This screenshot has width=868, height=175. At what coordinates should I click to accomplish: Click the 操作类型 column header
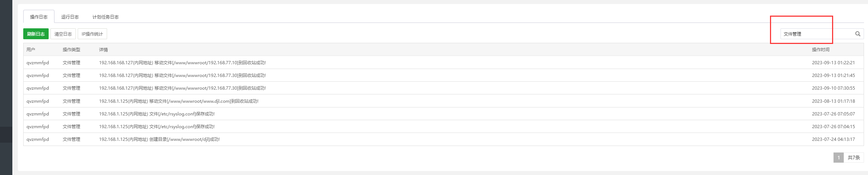coord(72,49)
